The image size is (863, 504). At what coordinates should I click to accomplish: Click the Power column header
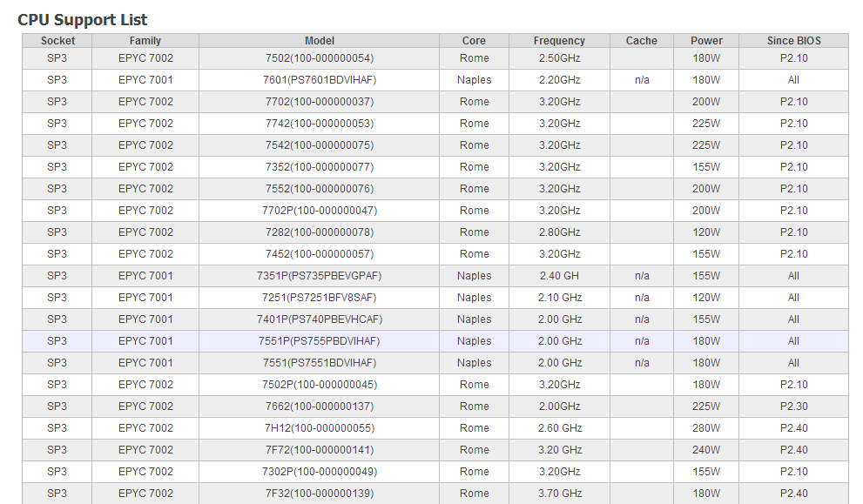tap(706, 41)
